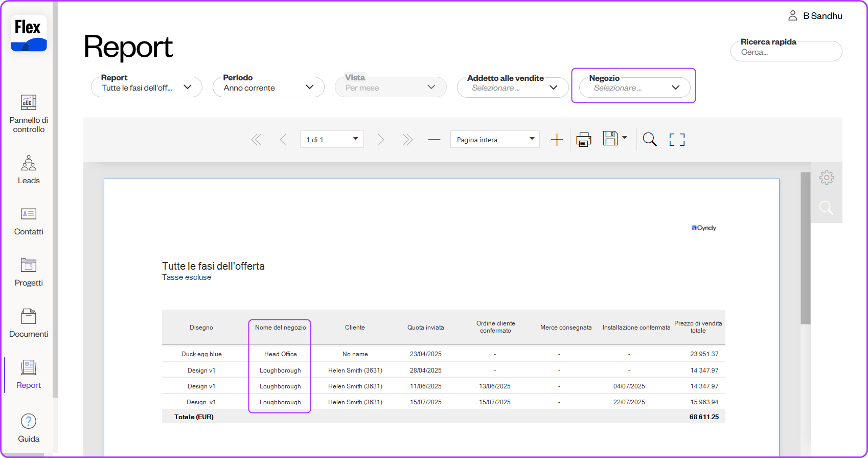Click the Ricerca rapida search field
The width and height of the screenshot is (868, 458).
pyautogui.click(x=786, y=52)
